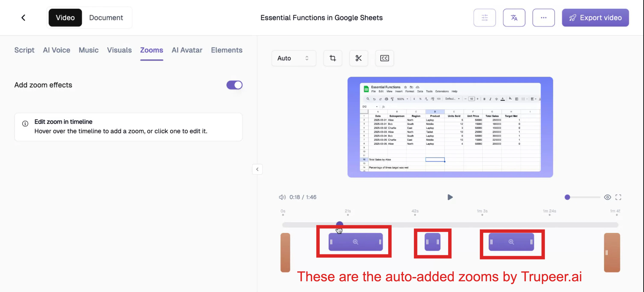Select the crop tool above the preview
This screenshot has width=644, height=292.
coord(333,58)
